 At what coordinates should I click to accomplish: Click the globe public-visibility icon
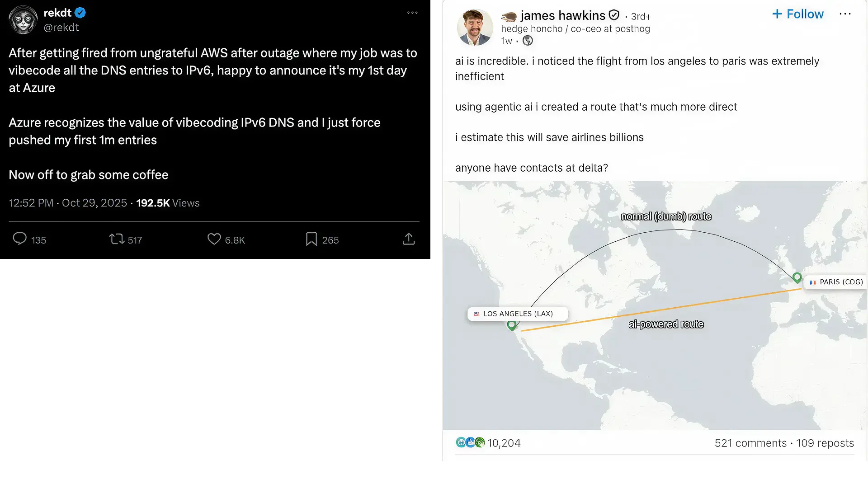click(x=528, y=41)
